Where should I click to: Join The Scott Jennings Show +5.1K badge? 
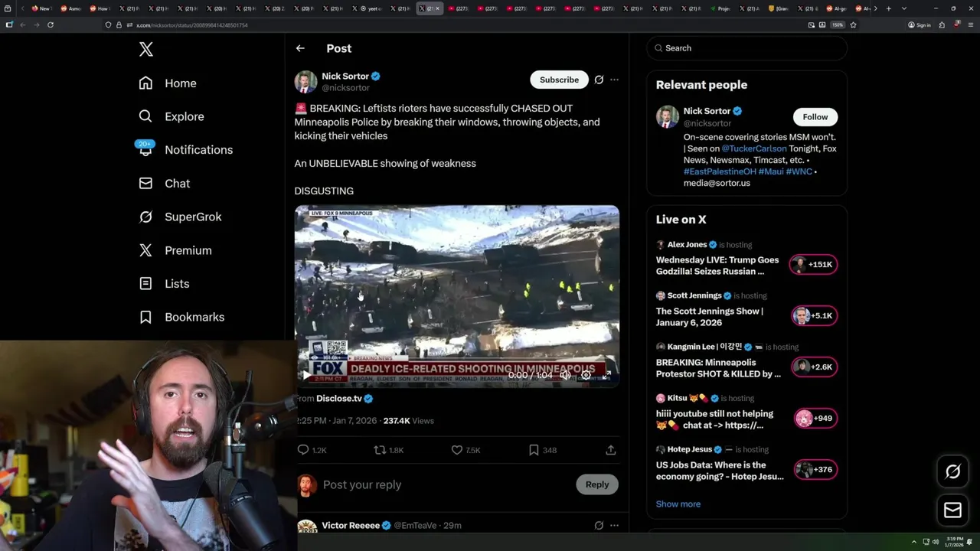click(813, 316)
